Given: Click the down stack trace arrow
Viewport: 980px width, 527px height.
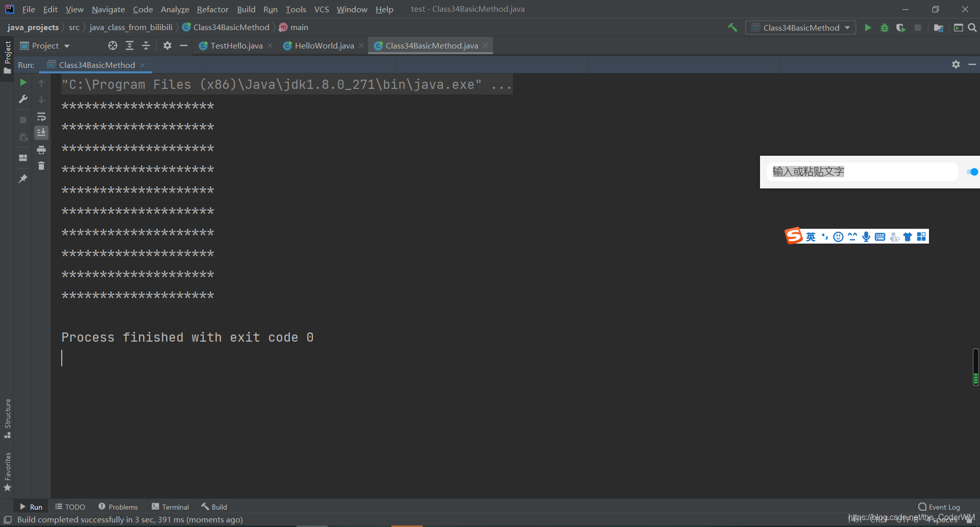Looking at the screenshot, I should (x=41, y=100).
